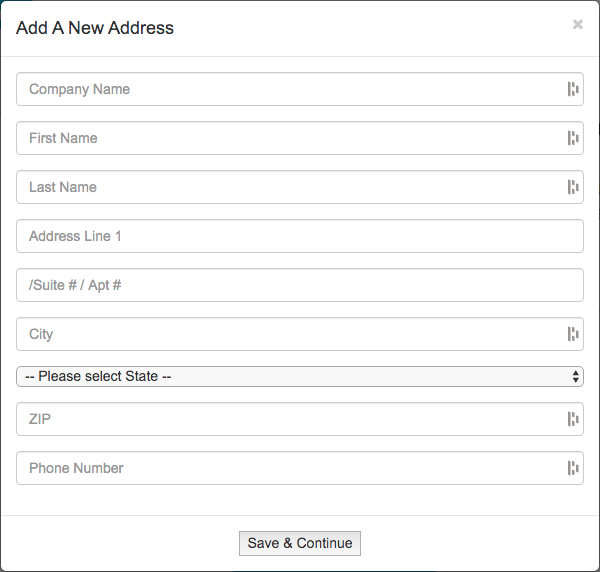
Task: Click the Address Line 1 field
Action: (x=300, y=236)
